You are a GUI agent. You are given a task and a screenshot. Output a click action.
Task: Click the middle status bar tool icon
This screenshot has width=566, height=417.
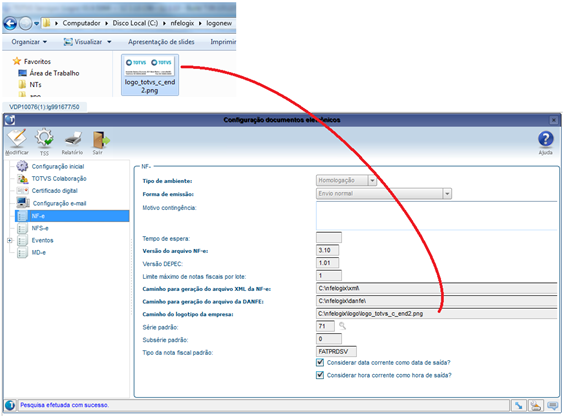[x=536, y=406]
